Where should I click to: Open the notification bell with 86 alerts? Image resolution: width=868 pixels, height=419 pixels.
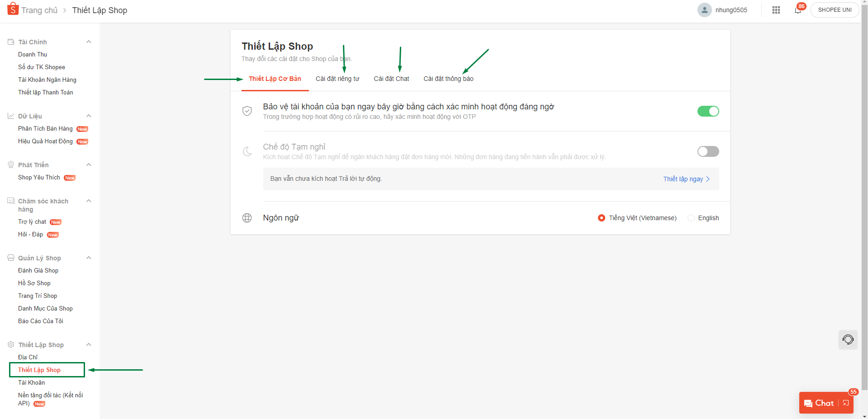(798, 9)
